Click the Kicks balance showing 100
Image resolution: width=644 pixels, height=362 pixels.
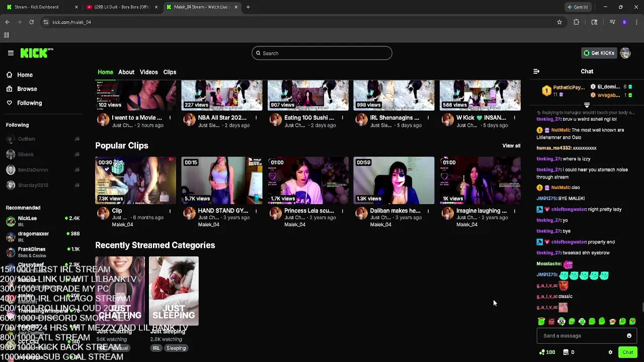click(x=547, y=352)
